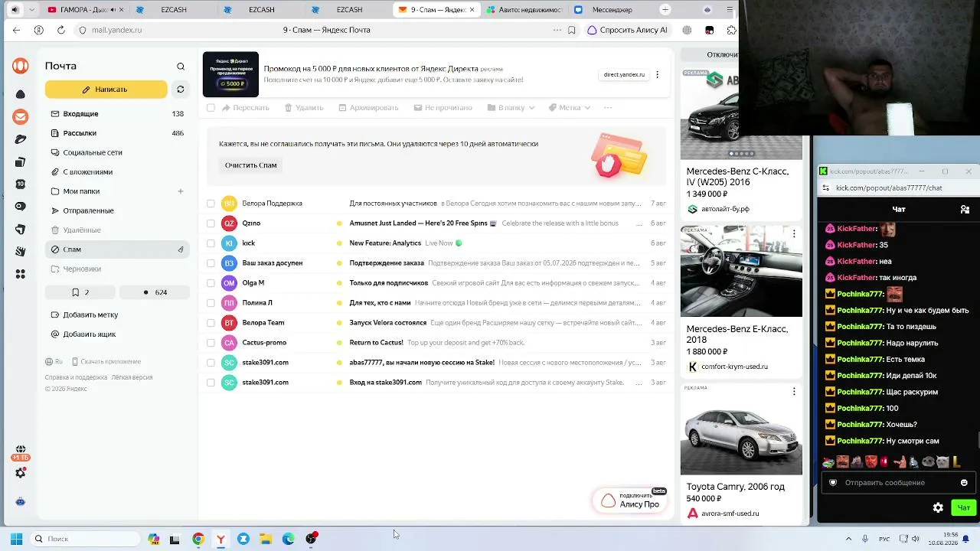Click 'Добавить метку' link
This screenshot has width=980, height=551.
coord(84,315)
